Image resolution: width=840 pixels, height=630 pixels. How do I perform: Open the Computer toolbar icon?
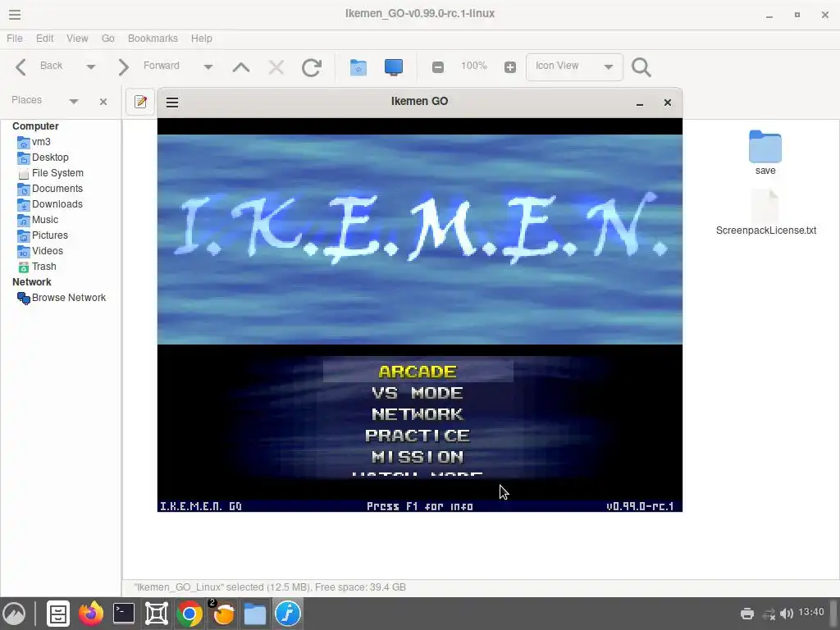[x=394, y=67]
